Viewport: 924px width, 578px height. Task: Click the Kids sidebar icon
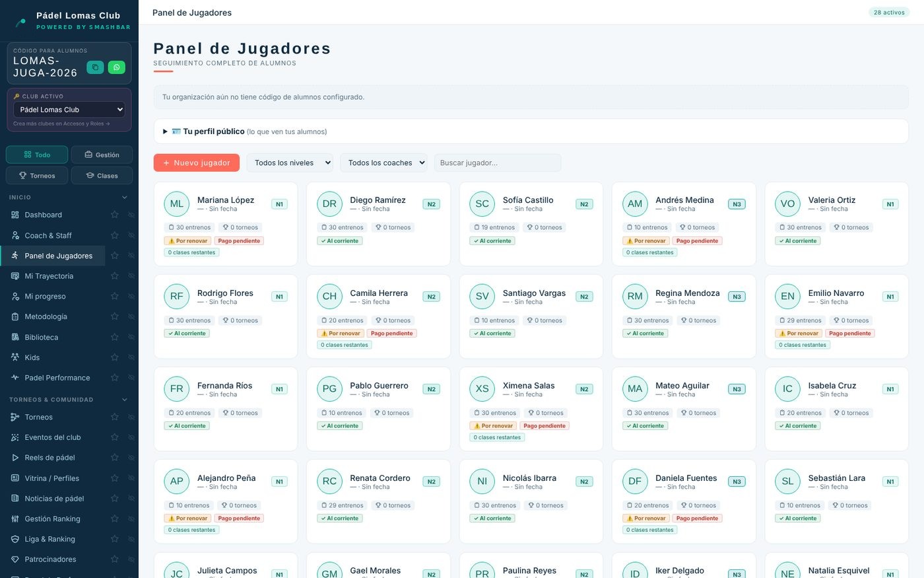point(15,357)
